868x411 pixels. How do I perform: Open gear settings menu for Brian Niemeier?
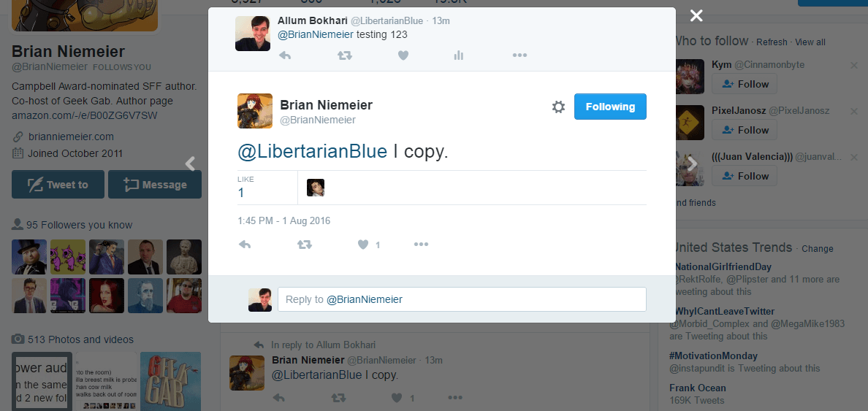(558, 107)
